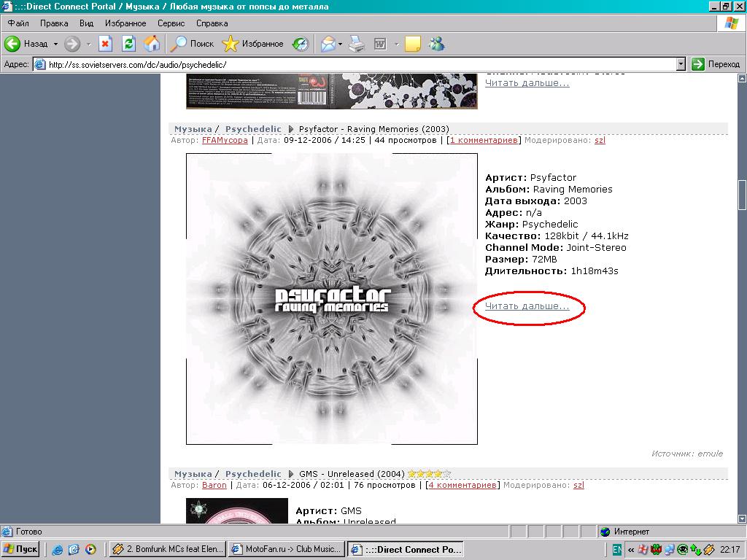Click the grayed Forward arrow button
This screenshot has height=560, width=747.
pos(72,44)
